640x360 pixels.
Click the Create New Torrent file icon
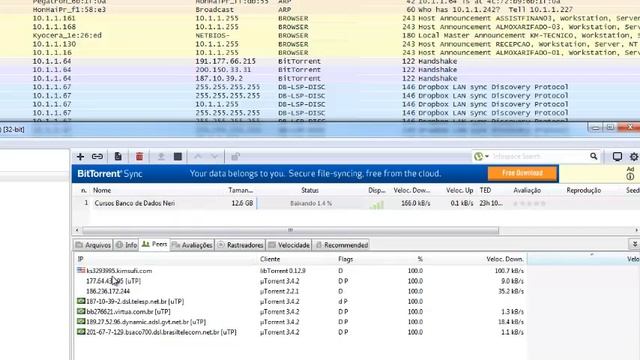[118, 156]
